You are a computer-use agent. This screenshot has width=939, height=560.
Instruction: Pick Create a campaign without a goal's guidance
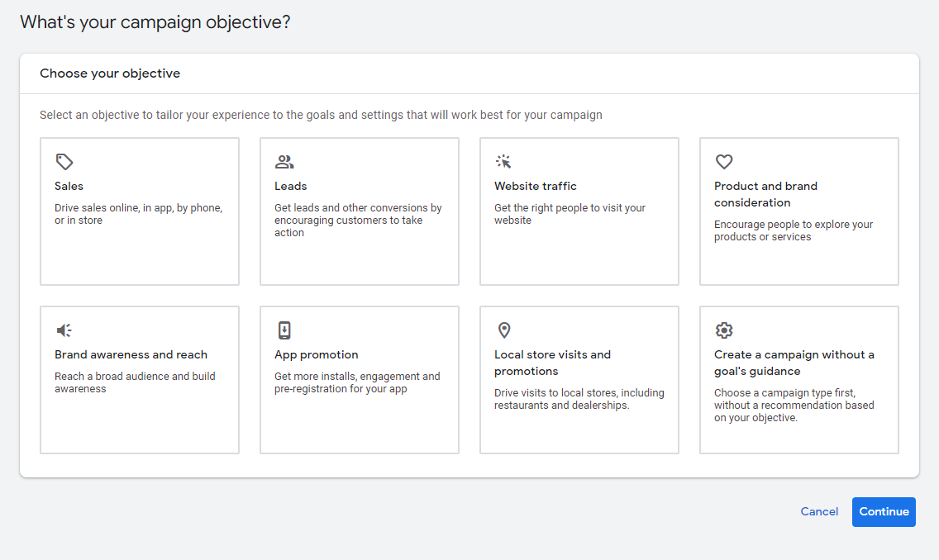pyautogui.click(x=794, y=363)
